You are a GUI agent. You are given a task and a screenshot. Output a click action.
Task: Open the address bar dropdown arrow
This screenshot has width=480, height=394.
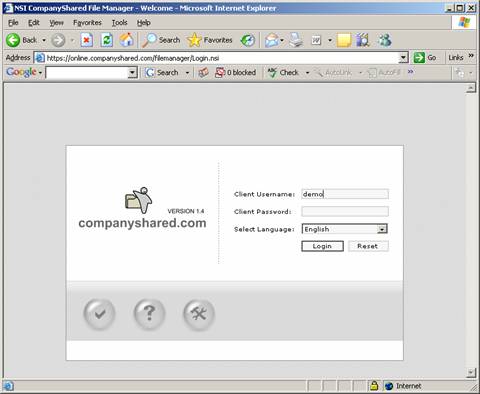point(403,58)
